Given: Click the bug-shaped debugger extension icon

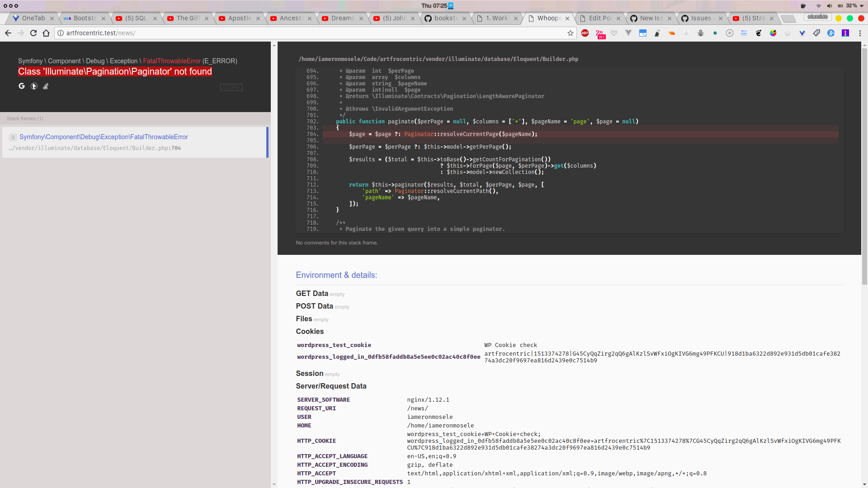Looking at the screenshot, I should [701, 33].
